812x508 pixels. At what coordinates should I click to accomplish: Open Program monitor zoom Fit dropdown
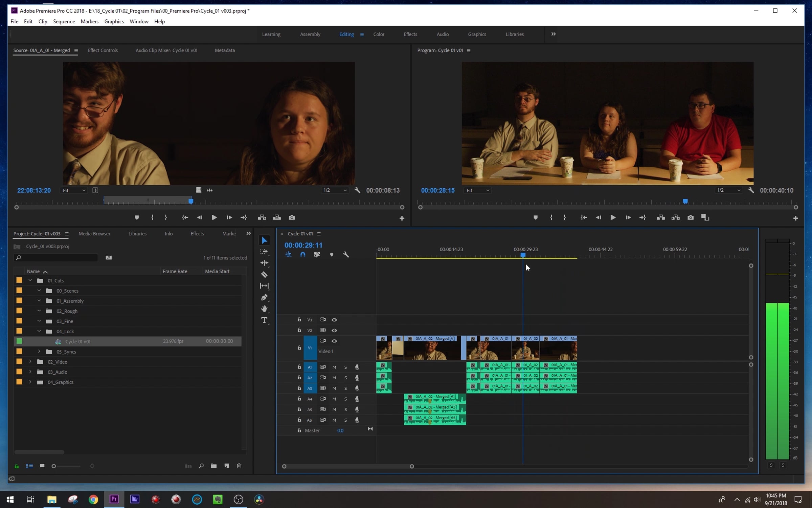click(478, 190)
